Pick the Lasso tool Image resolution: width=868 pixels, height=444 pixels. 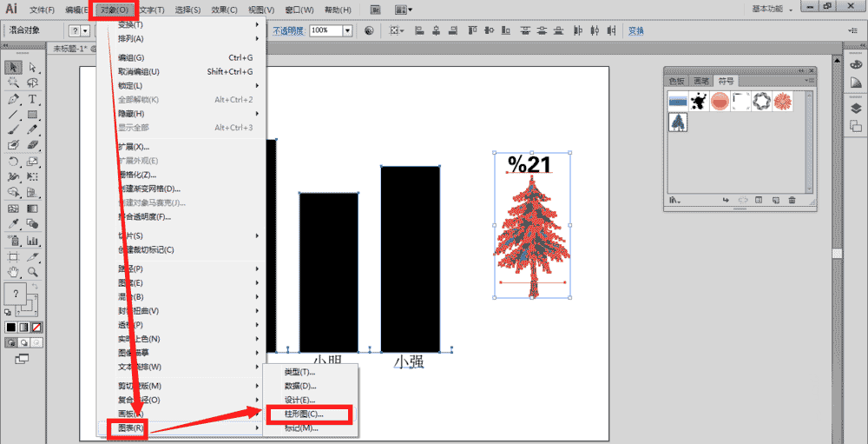[x=33, y=83]
